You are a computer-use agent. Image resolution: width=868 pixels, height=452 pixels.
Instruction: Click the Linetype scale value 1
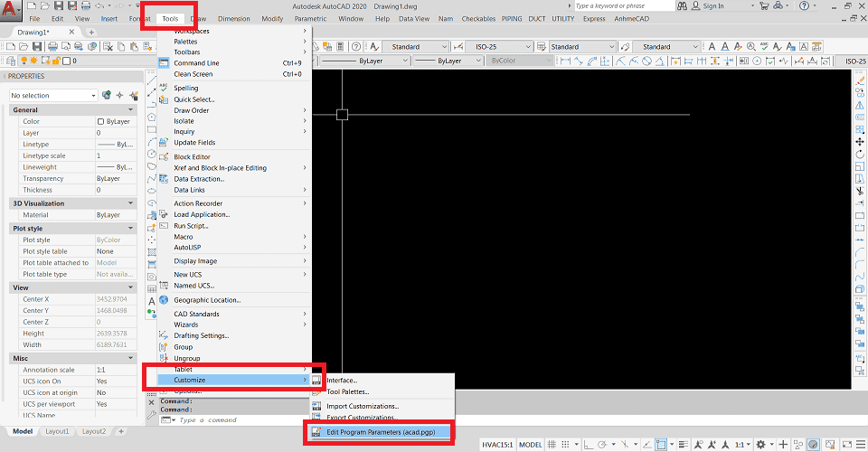pos(116,156)
